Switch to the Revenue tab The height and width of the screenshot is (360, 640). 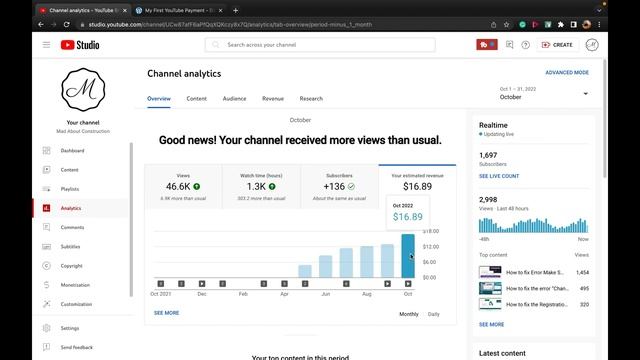pyautogui.click(x=273, y=99)
